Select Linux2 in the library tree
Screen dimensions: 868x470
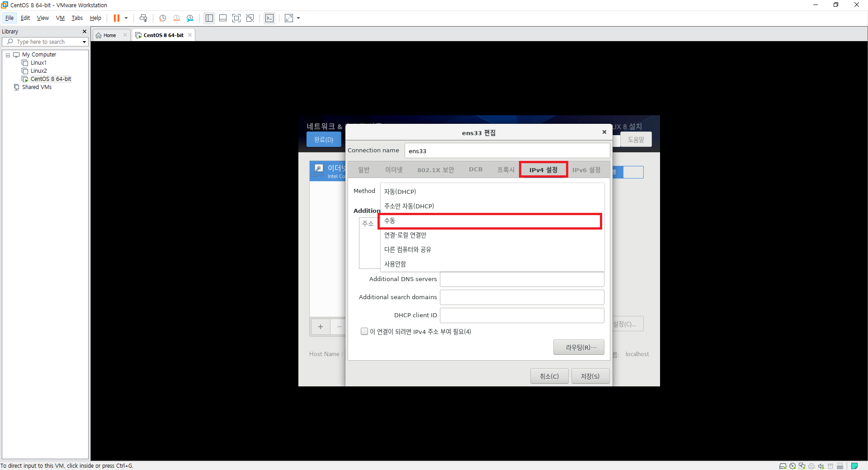(x=38, y=71)
